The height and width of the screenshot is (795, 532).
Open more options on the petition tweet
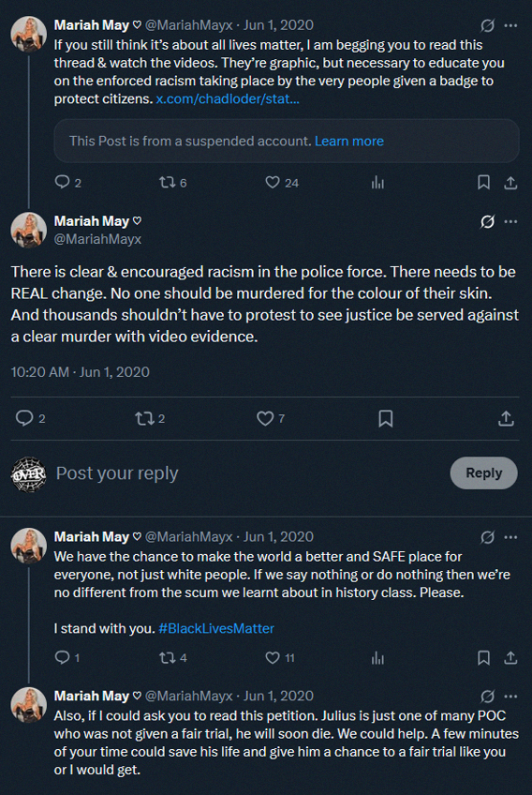(x=511, y=697)
